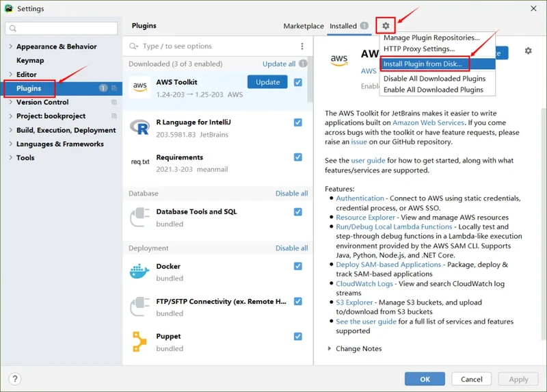Screen dimensions: 547x392
Task: Open the three-dot options menu in plugin search
Action: click(x=302, y=47)
